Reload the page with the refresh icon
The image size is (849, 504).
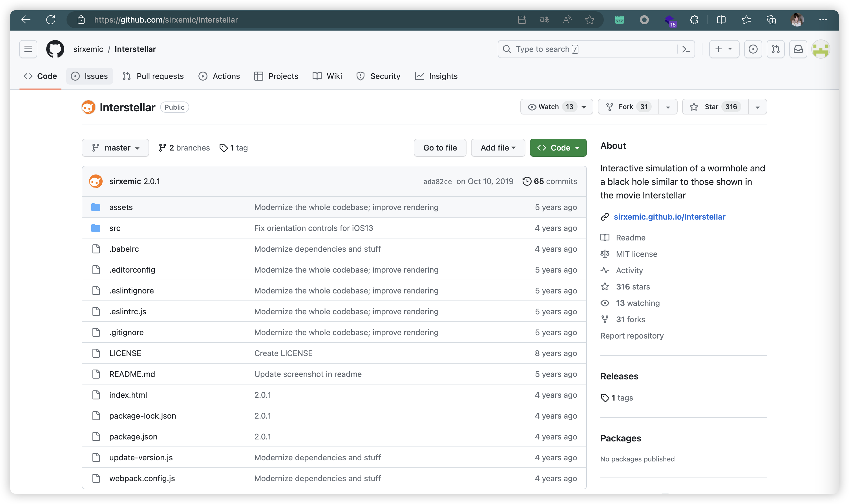(51, 20)
